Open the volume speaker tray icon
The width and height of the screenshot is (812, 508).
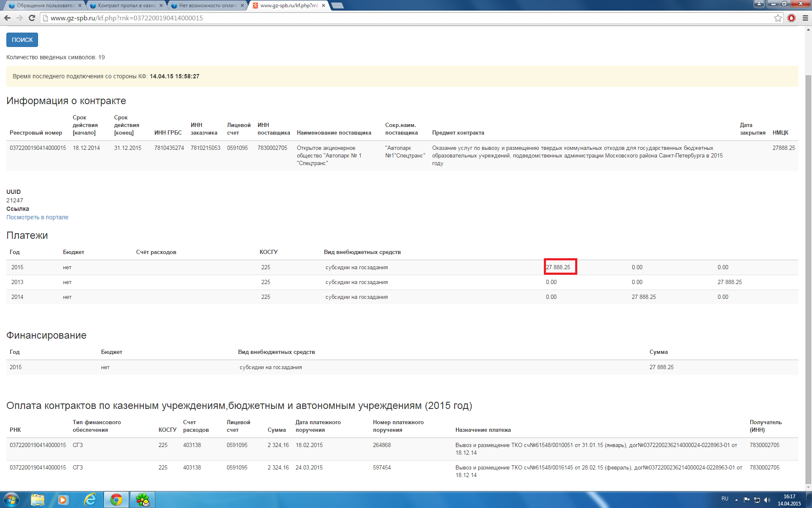[767, 500]
